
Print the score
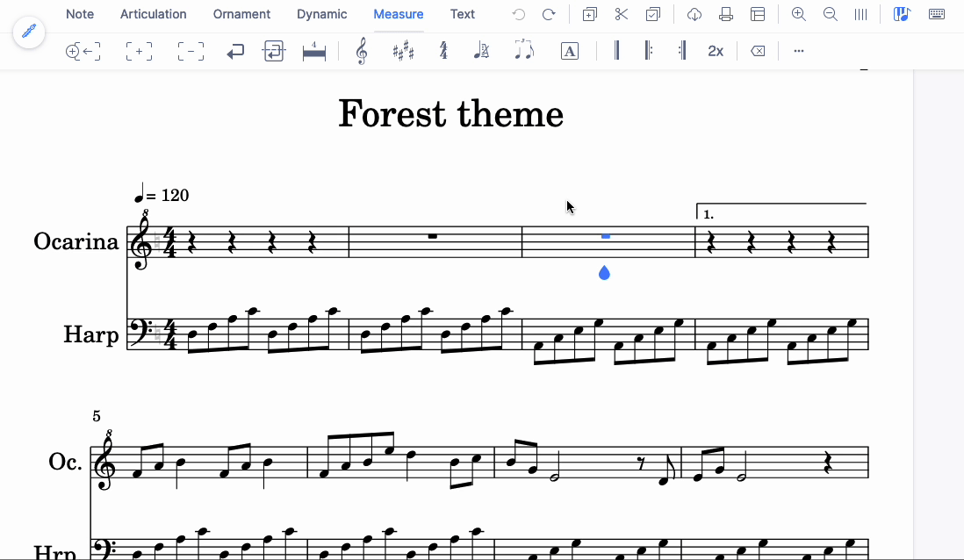point(725,14)
